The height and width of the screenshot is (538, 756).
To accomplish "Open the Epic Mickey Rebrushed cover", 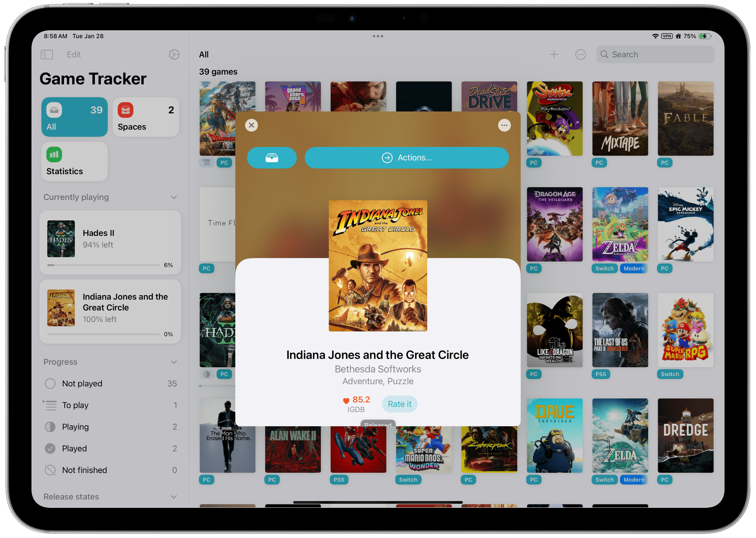I will 685,224.
